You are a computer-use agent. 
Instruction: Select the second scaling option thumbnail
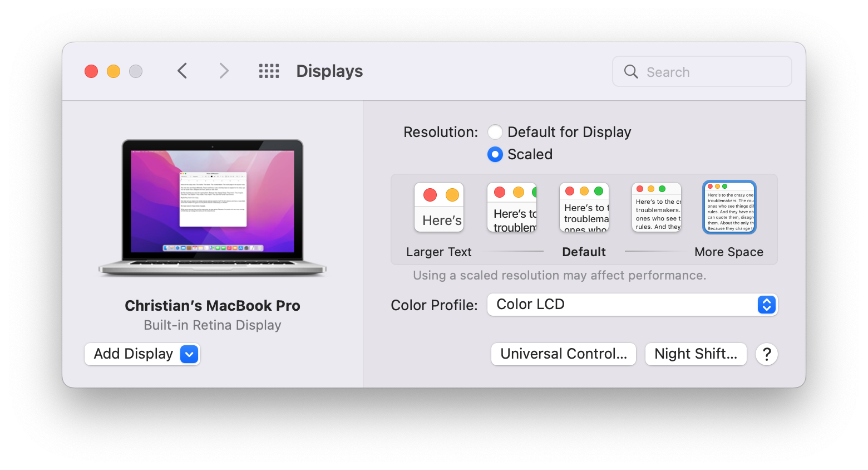511,207
